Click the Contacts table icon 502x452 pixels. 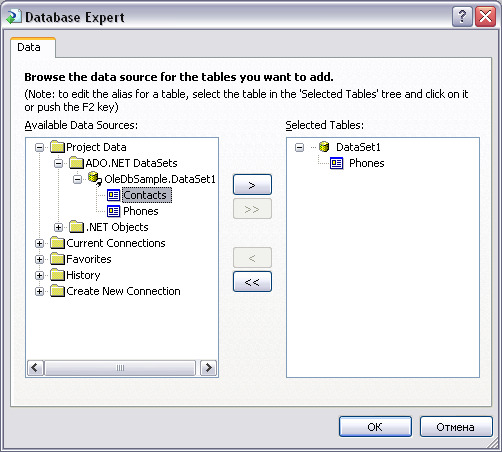tap(113, 195)
